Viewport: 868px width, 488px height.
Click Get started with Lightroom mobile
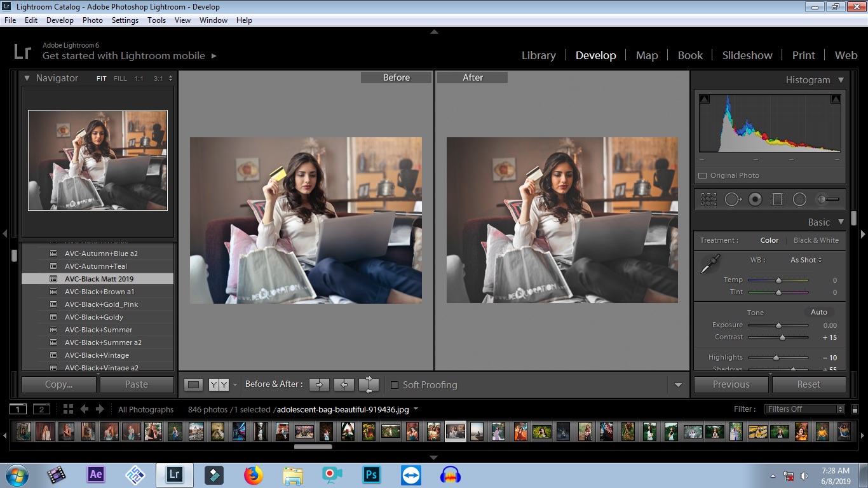(130, 56)
